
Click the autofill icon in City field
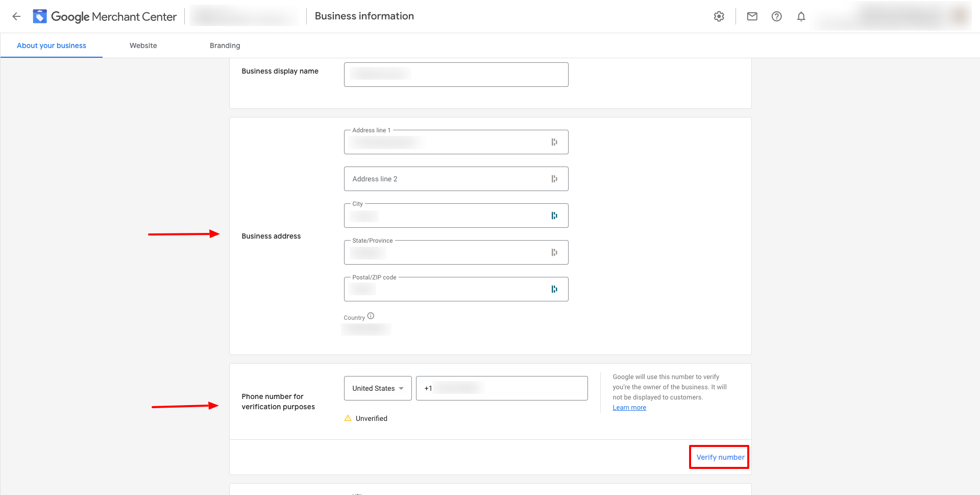pyautogui.click(x=554, y=216)
